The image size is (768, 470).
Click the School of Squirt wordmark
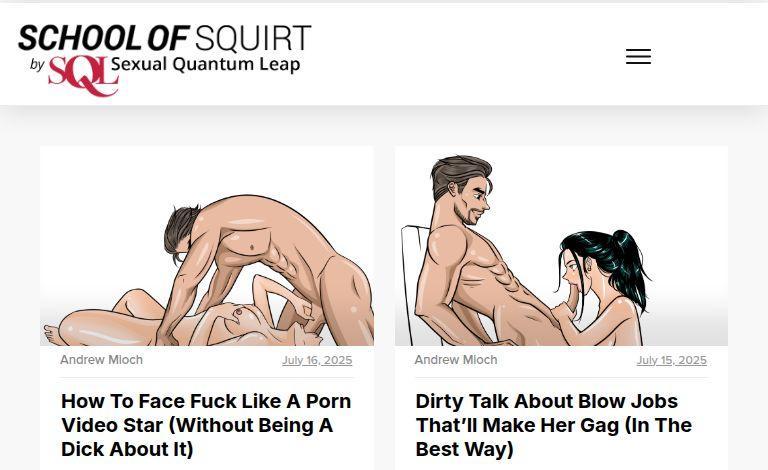pos(165,38)
